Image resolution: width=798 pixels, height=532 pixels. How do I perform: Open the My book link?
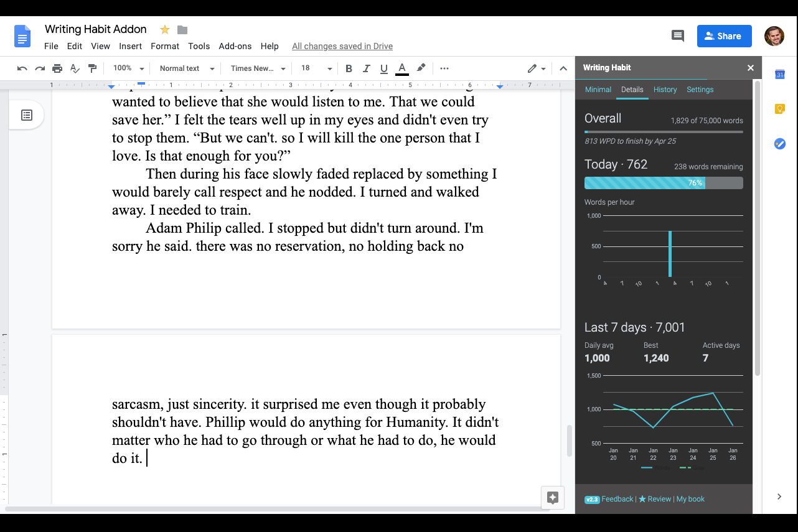tap(691, 499)
